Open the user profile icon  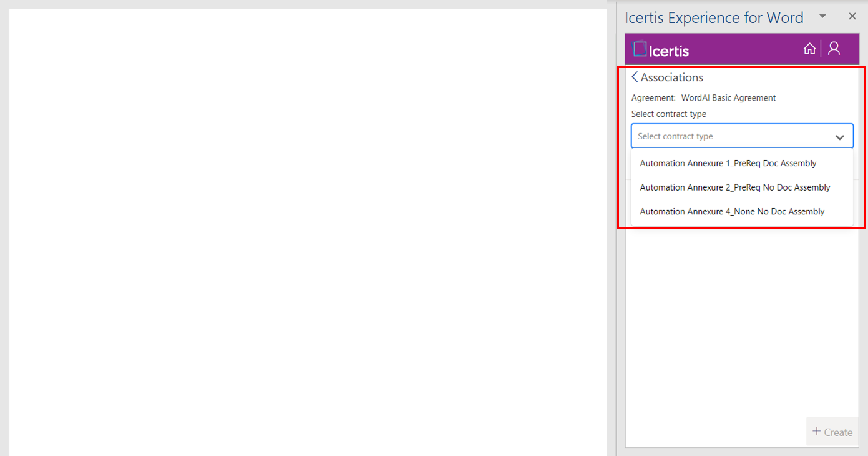[834, 49]
